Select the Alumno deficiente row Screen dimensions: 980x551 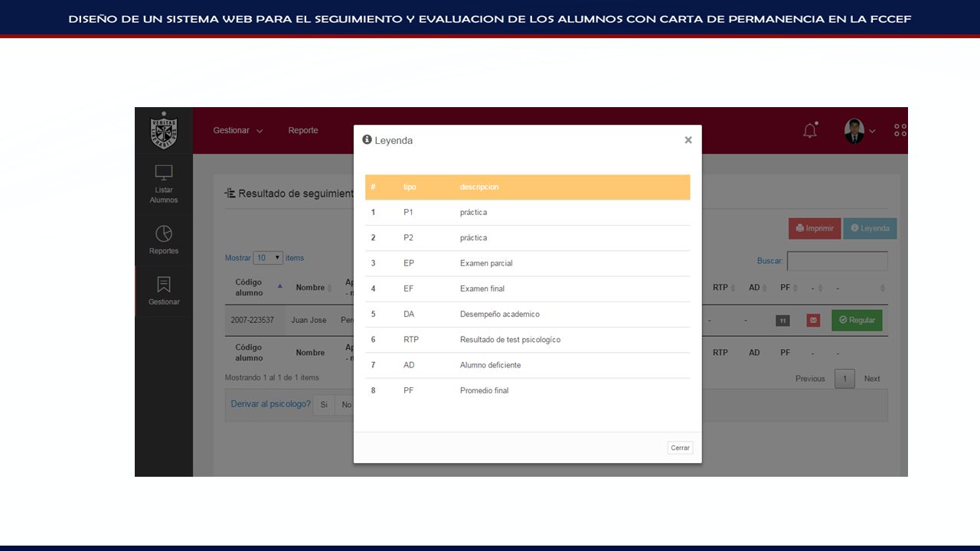[x=528, y=365]
